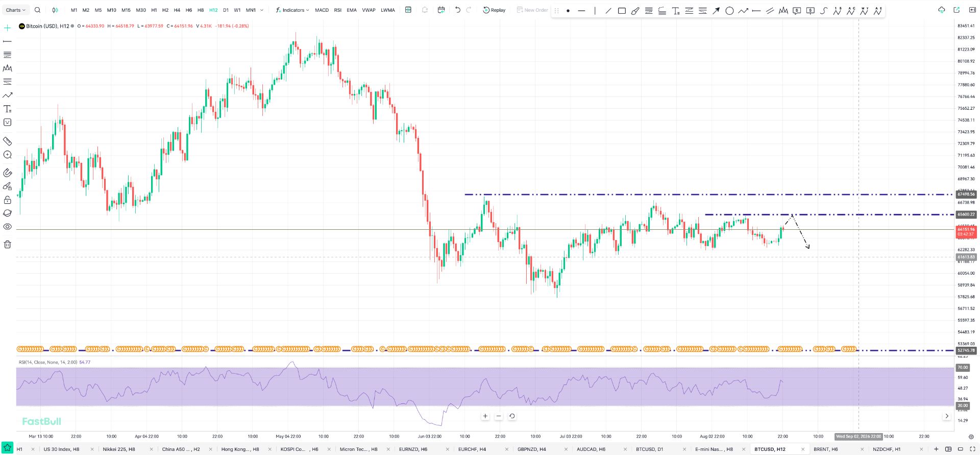Toggle fullscreen chart mode
Screen dimensions: 980x455
972,449
